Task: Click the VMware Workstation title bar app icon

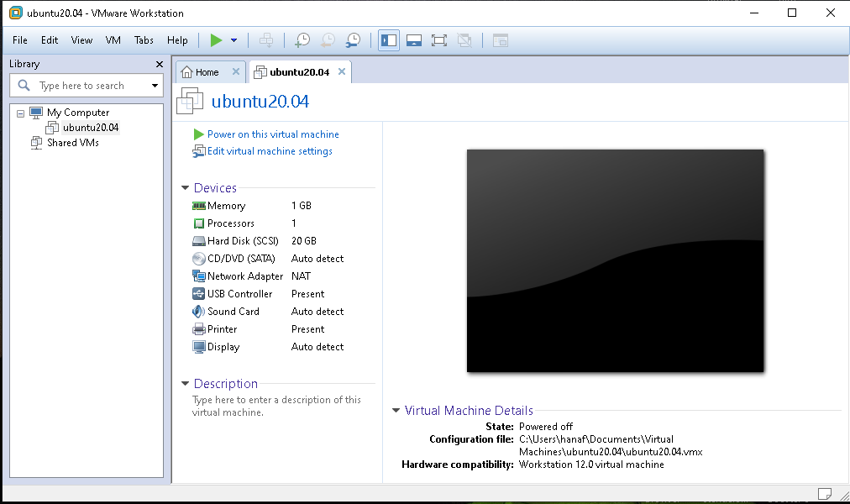Action: click(x=16, y=13)
